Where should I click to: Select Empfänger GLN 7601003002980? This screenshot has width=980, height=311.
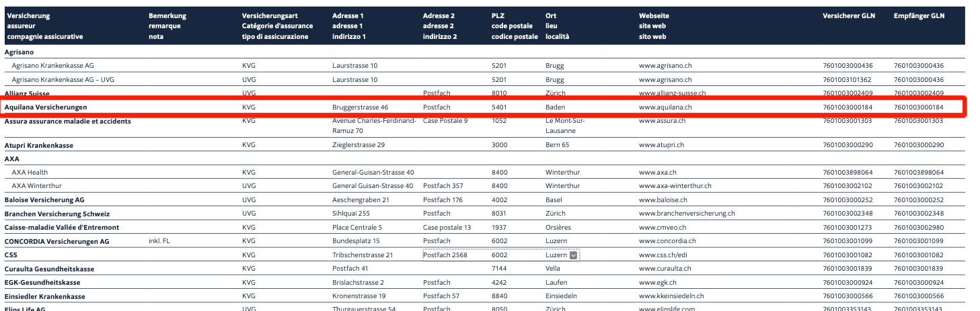coord(919,228)
